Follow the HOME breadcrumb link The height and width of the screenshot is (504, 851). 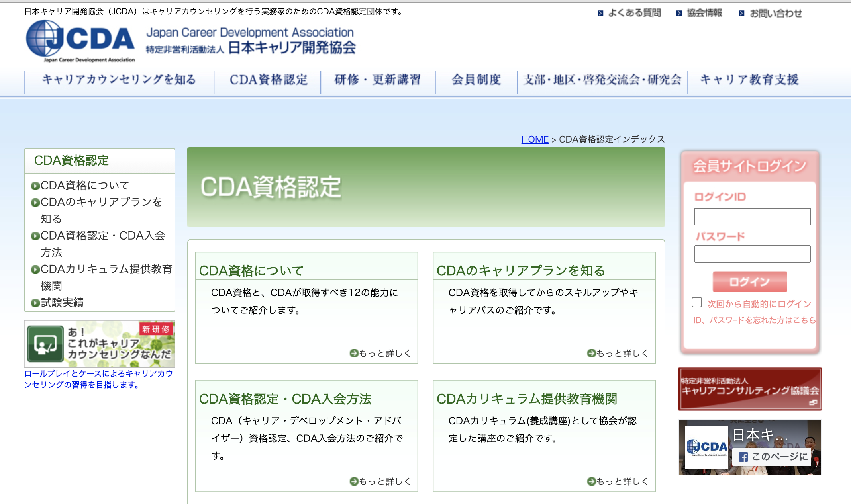point(535,139)
